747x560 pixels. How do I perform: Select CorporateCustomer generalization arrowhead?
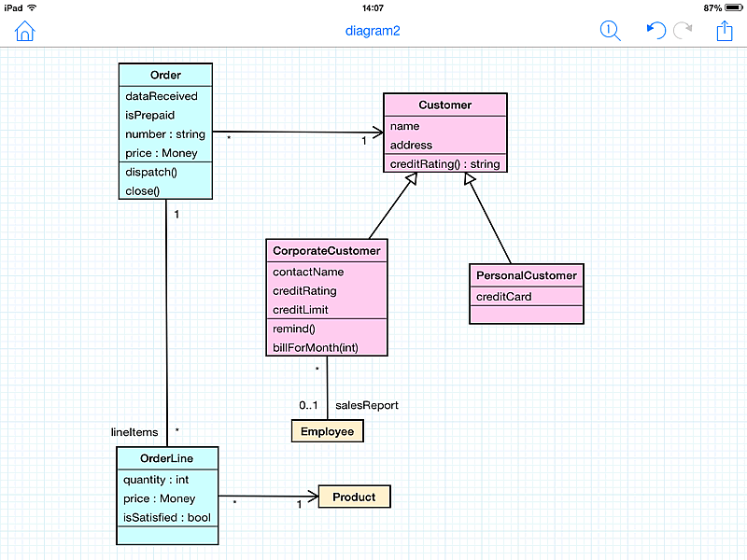coord(411,179)
